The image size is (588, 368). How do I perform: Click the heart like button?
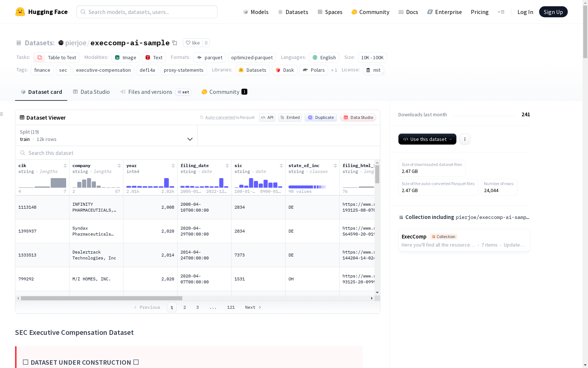coord(193,43)
